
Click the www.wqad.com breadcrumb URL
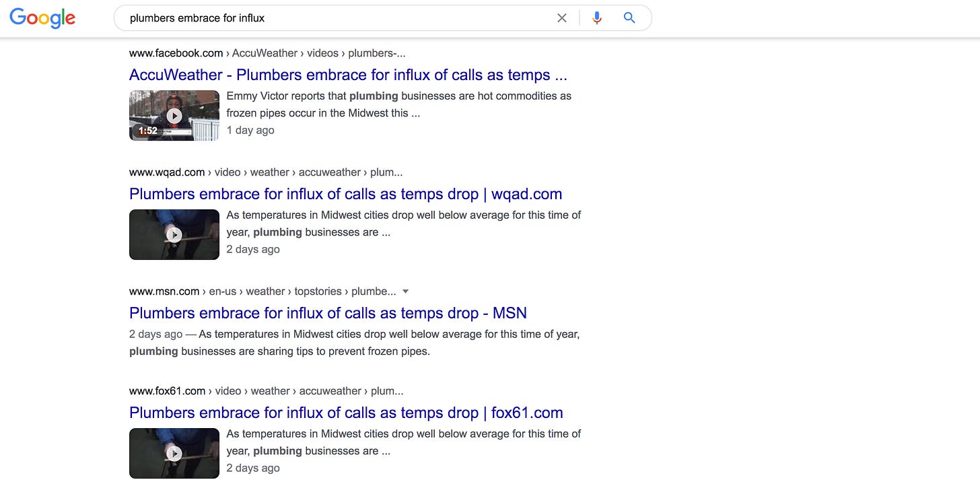point(266,172)
